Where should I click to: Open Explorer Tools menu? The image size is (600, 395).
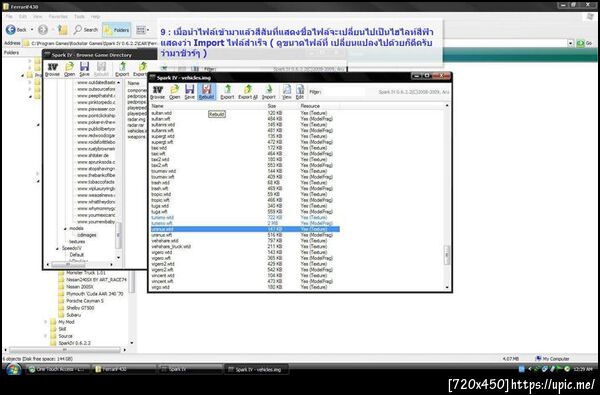(x=79, y=16)
